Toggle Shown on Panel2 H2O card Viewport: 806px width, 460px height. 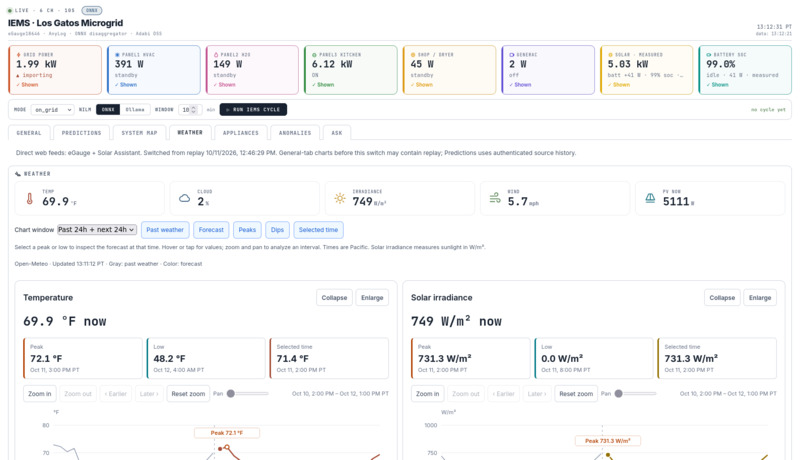tap(225, 85)
